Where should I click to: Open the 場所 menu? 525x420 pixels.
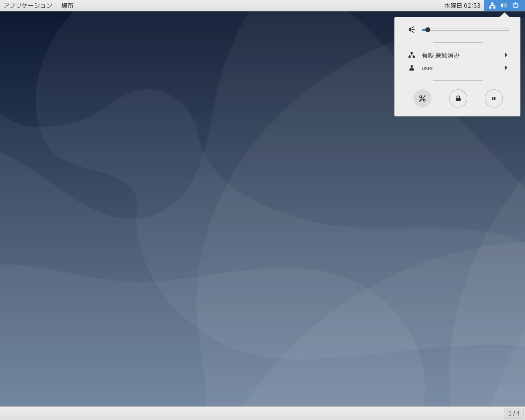tap(67, 5)
